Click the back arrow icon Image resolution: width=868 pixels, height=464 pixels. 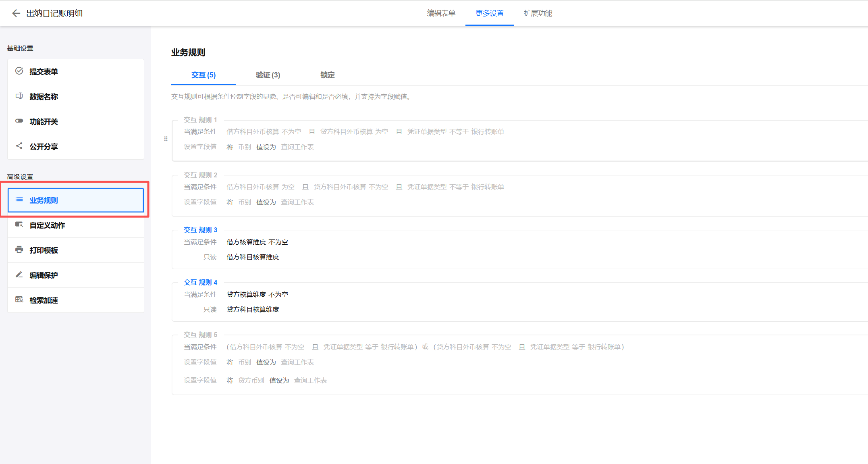[16, 13]
